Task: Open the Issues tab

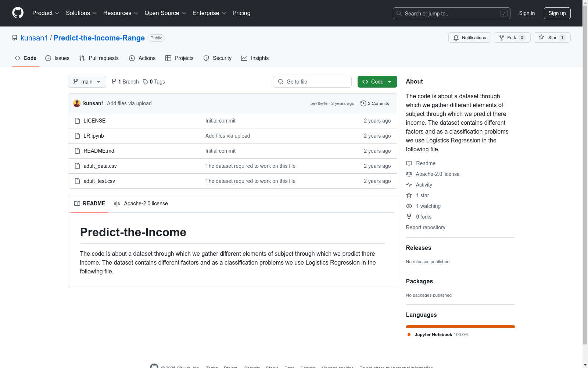Action: coord(57,58)
